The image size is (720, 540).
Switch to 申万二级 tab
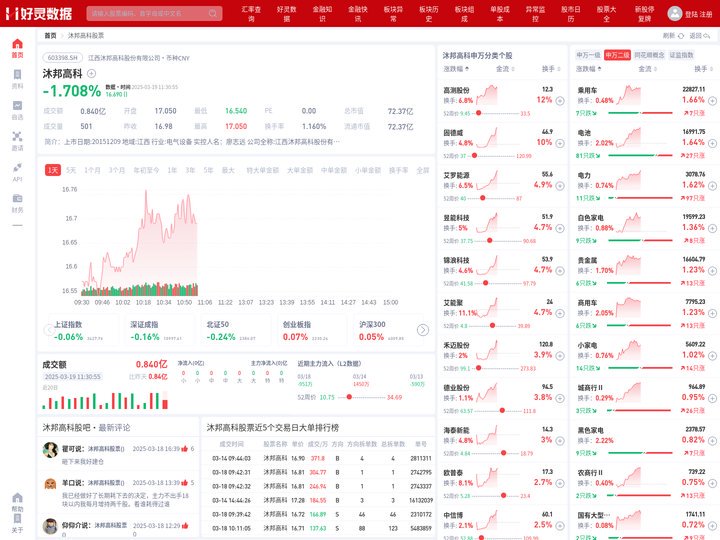pos(617,55)
